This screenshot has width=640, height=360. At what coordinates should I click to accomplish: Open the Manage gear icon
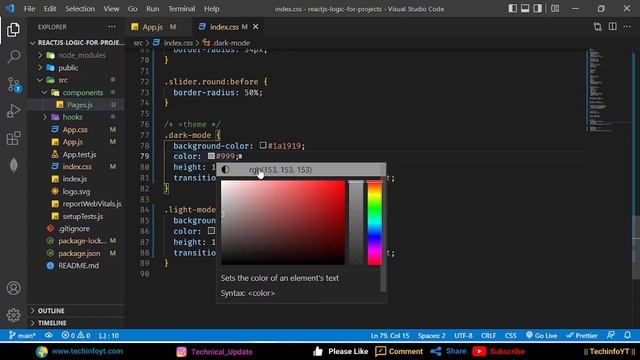[13, 315]
